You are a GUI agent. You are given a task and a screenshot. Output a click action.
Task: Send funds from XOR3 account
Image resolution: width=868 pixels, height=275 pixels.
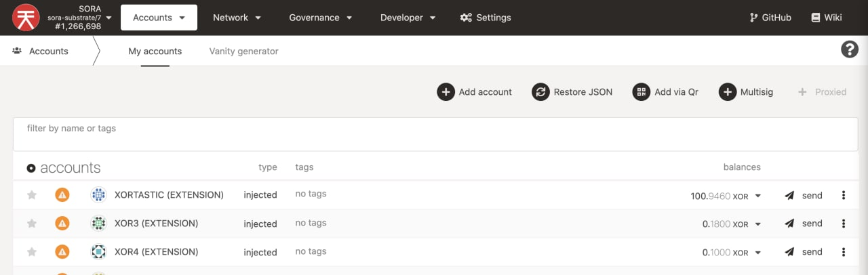point(804,224)
